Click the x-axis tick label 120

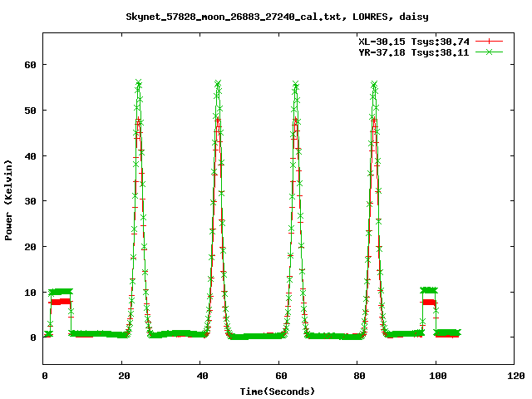click(514, 376)
